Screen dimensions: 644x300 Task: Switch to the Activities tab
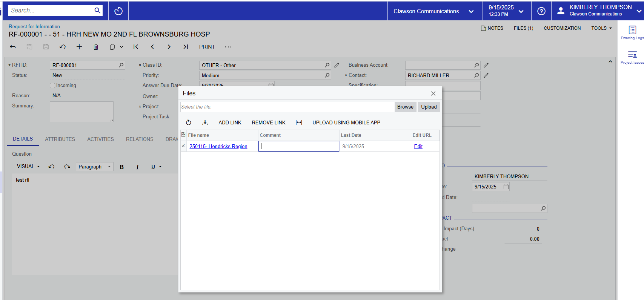coord(100,139)
